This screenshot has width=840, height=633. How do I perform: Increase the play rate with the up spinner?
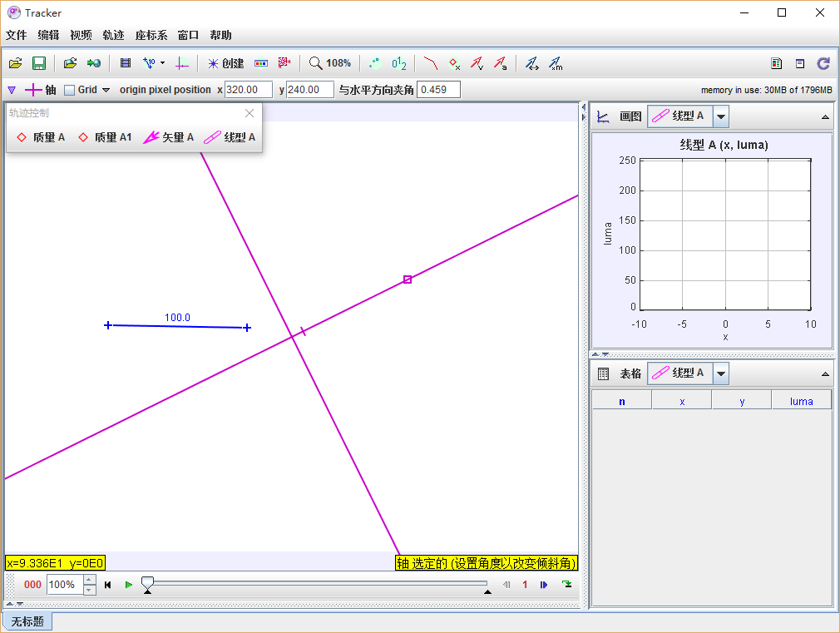pyautogui.click(x=90, y=580)
